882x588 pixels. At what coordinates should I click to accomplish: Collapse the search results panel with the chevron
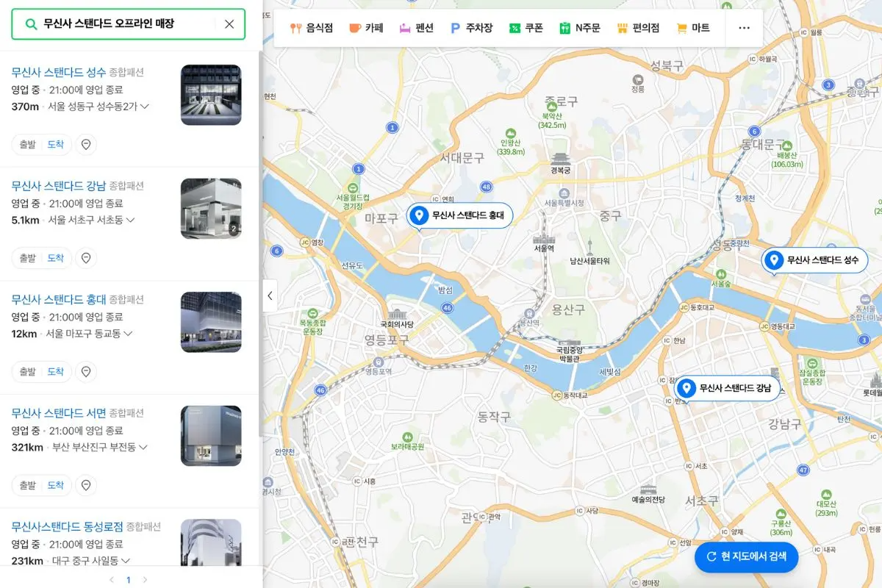coord(270,295)
